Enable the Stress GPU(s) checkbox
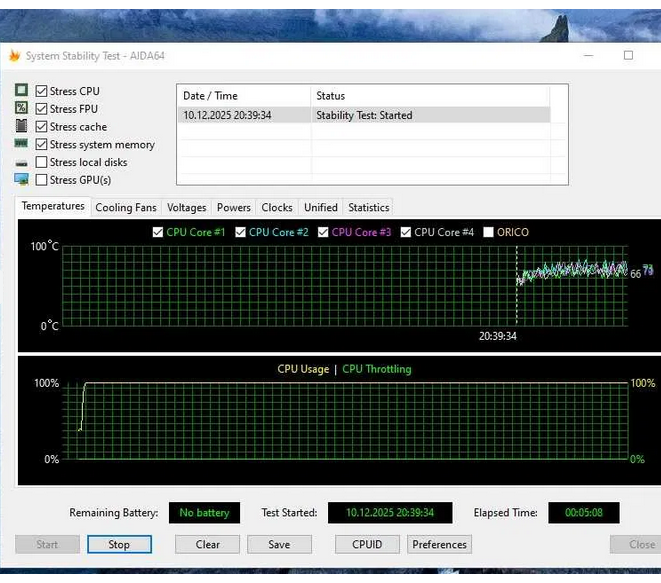 (42, 180)
